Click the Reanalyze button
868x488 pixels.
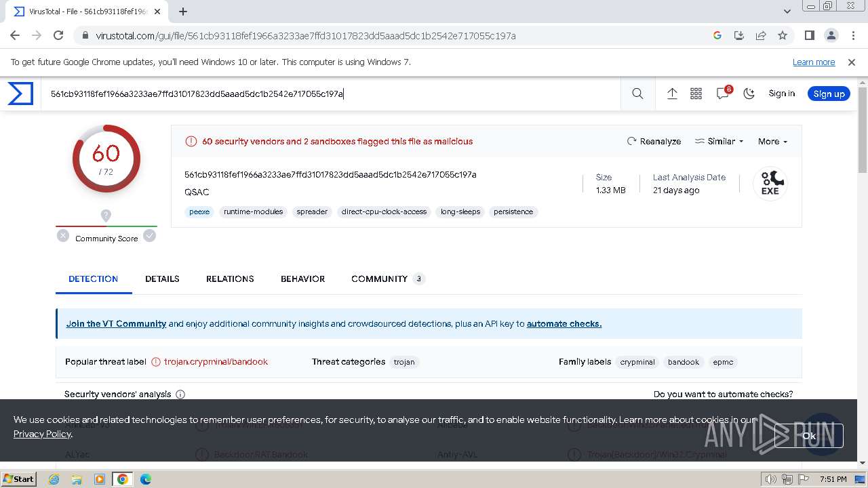tap(654, 141)
